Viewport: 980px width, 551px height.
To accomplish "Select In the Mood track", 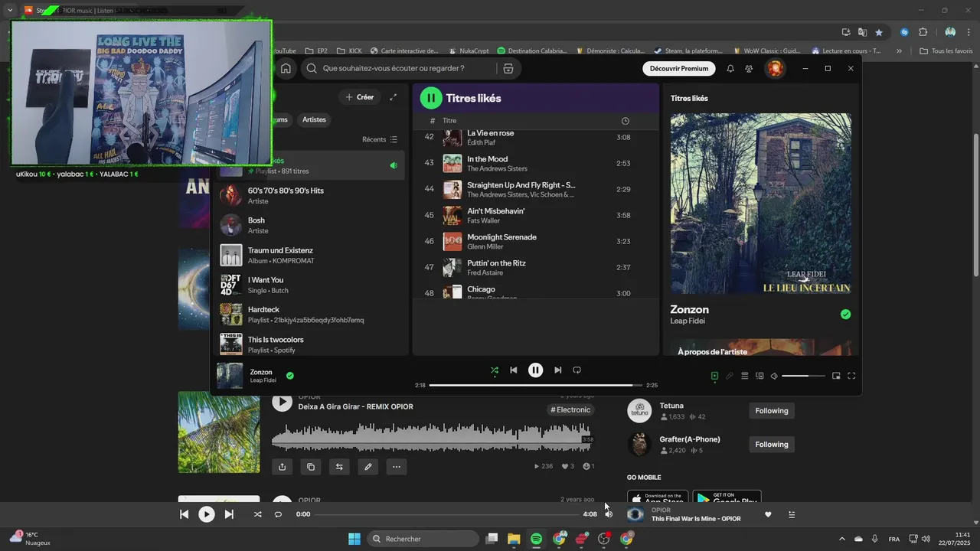I will [x=534, y=163].
